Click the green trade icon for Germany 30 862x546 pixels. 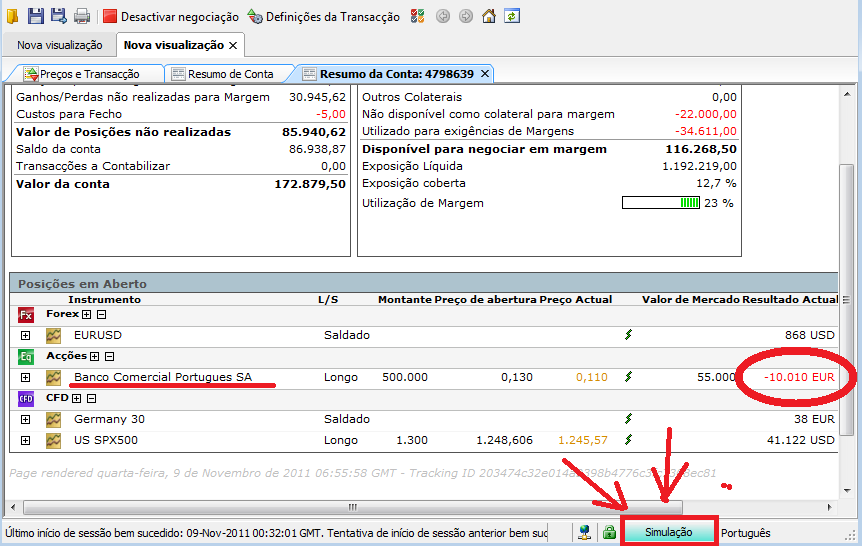click(x=628, y=419)
